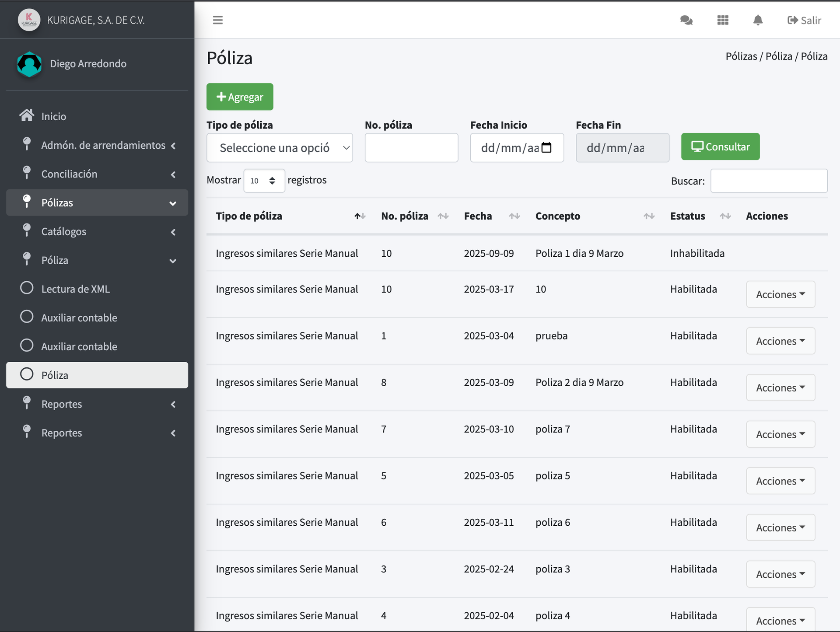Viewport: 840px width, 632px height.
Task: Click the hamburger menu toggle icon
Action: tap(217, 20)
